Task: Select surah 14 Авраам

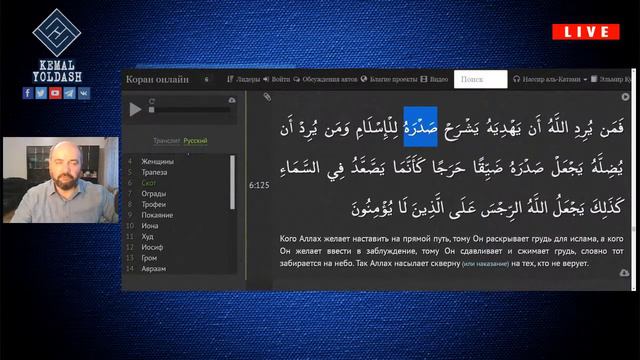Action: point(153,269)
